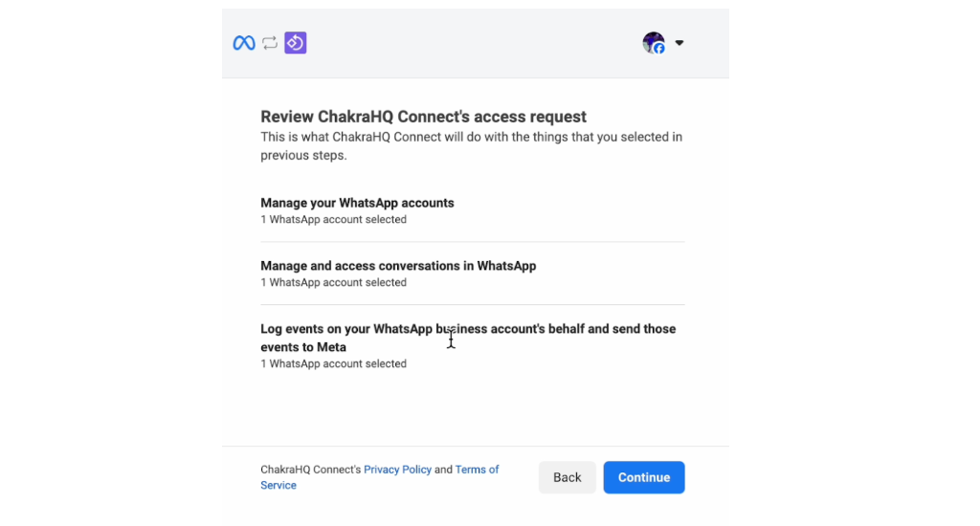The image size is (980, 526).
Task: Click the Facebook badge on the avatar
Action: (659, 49)
